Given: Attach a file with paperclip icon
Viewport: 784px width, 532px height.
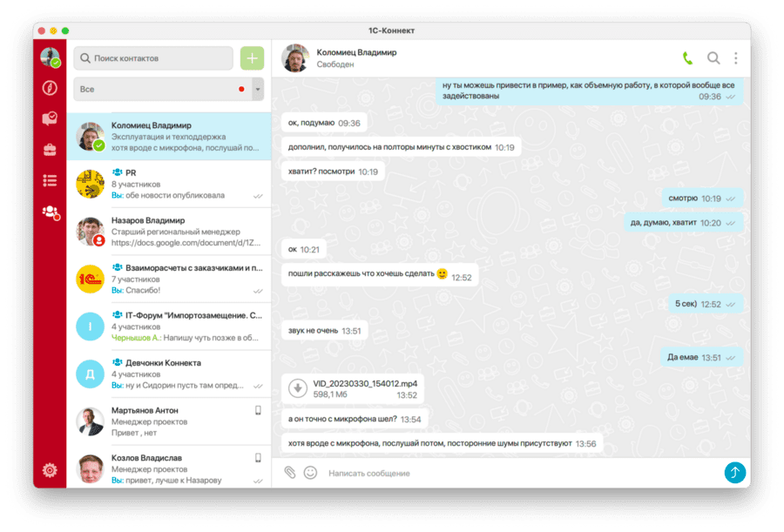Looking at the screenshot, I should coord(290,473).
